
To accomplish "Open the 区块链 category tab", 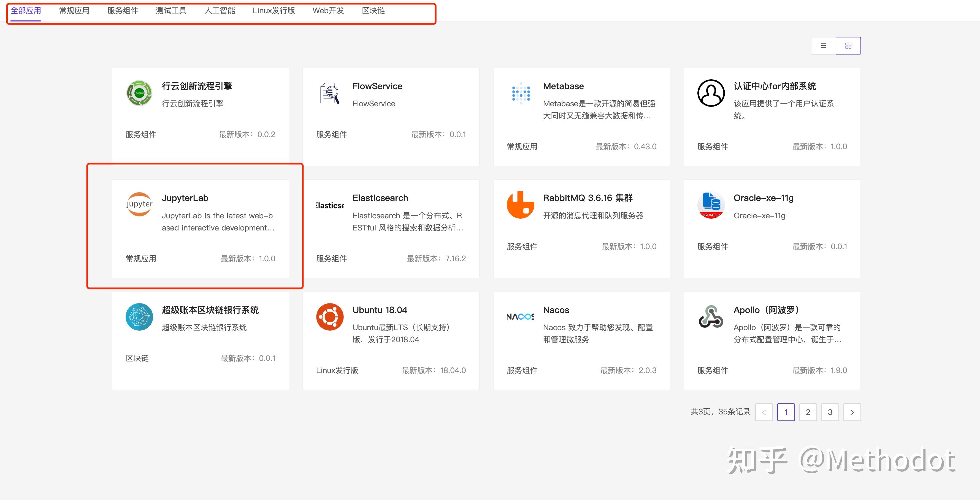I will tap(373, 11).
